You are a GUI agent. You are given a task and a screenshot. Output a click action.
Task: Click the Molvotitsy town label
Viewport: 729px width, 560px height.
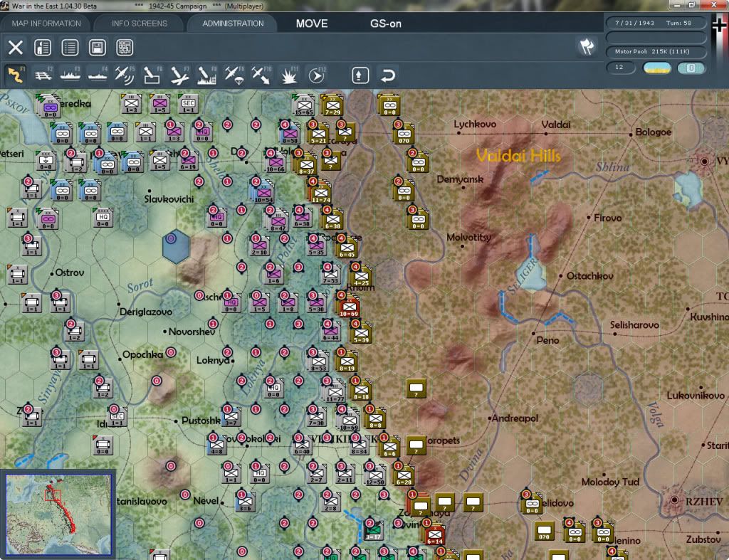coord(468,238)
